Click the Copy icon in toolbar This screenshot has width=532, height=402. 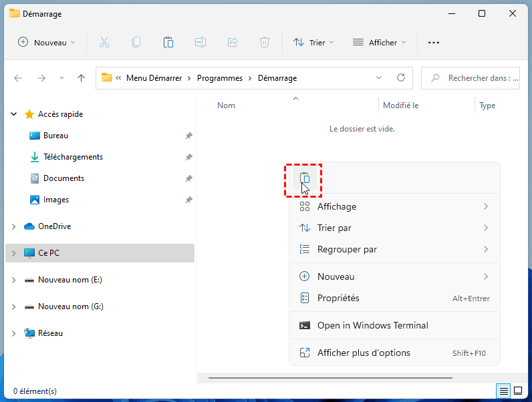[x=136, y=42]
